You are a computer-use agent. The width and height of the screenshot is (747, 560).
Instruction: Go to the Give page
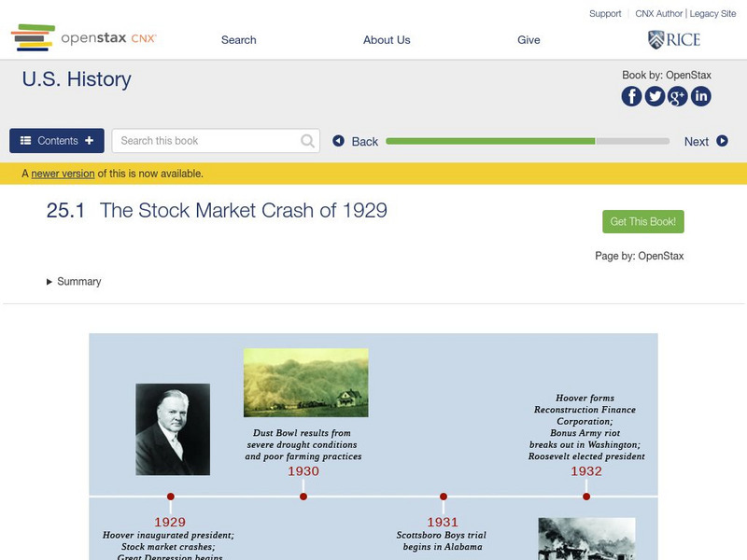point(529,40)
